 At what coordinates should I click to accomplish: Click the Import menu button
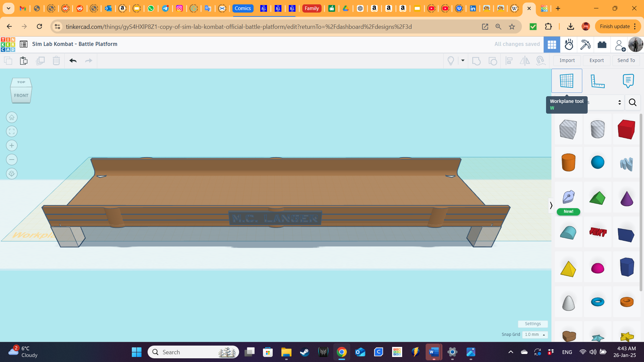568,60
